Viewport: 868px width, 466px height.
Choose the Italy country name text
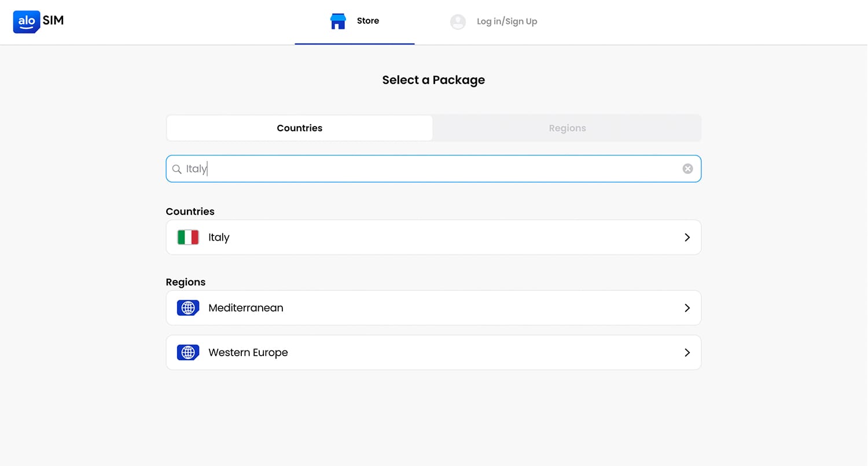(219, 238)
